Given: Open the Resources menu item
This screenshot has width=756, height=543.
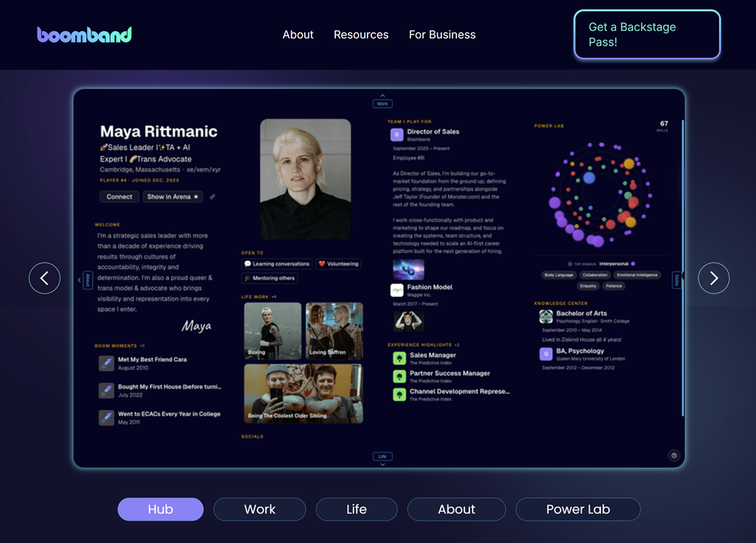Looking at the screenshot, I should pos(361,35).
